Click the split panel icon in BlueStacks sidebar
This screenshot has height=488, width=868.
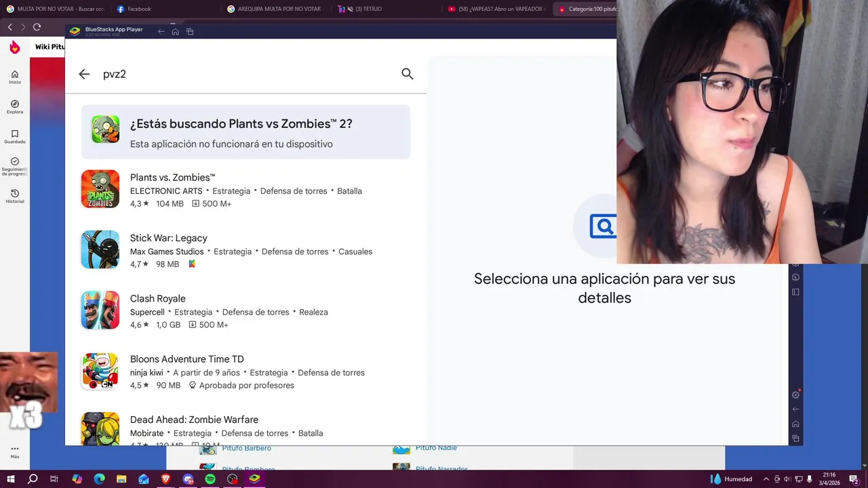tap(796, 292)
